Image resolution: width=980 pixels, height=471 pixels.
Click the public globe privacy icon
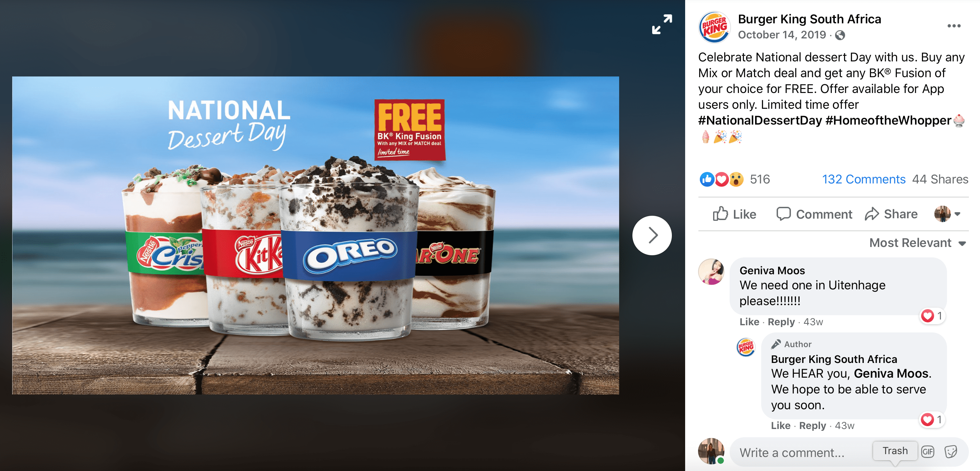(840, 36)
